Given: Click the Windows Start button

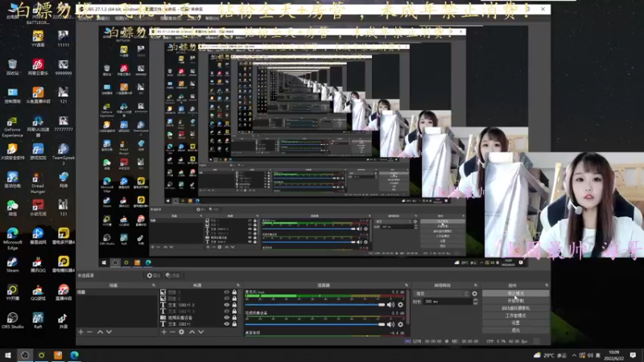Looking at the screenshot, I should tap(8, 355).
